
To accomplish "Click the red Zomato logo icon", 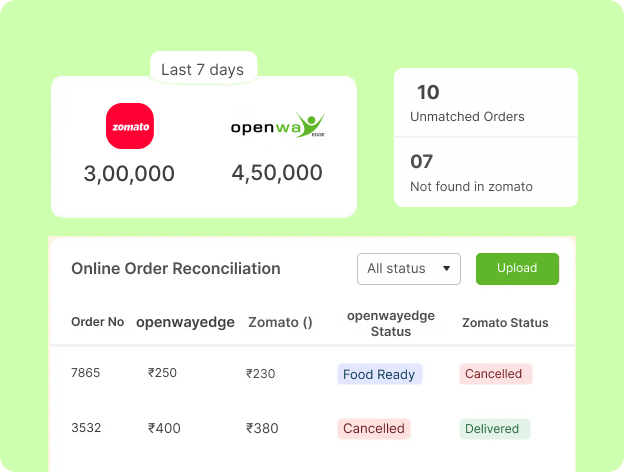I will (x=130, y=126).
